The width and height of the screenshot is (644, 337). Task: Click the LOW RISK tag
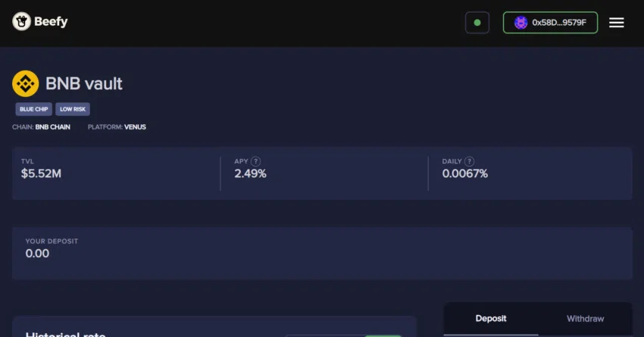pos(73,109)
